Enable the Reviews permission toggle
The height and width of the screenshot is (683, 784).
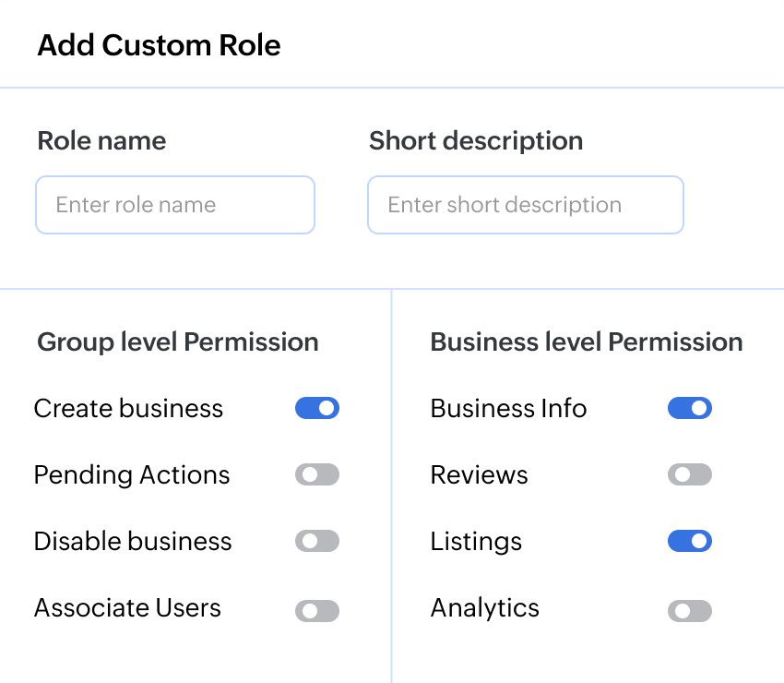pos(690,474)
